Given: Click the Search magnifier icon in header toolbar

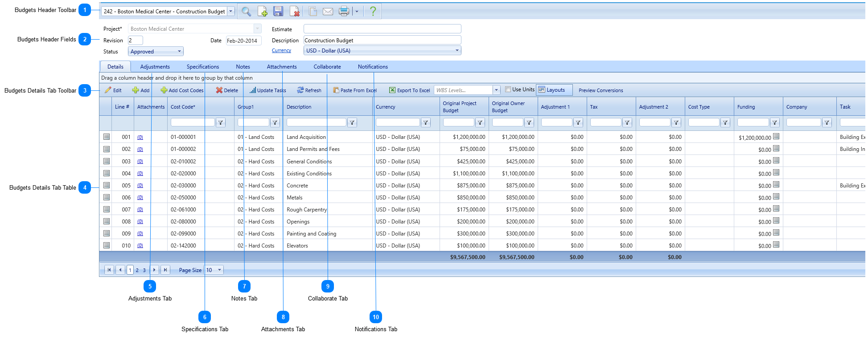Looking at the screenshot, I should click(246, 12).
